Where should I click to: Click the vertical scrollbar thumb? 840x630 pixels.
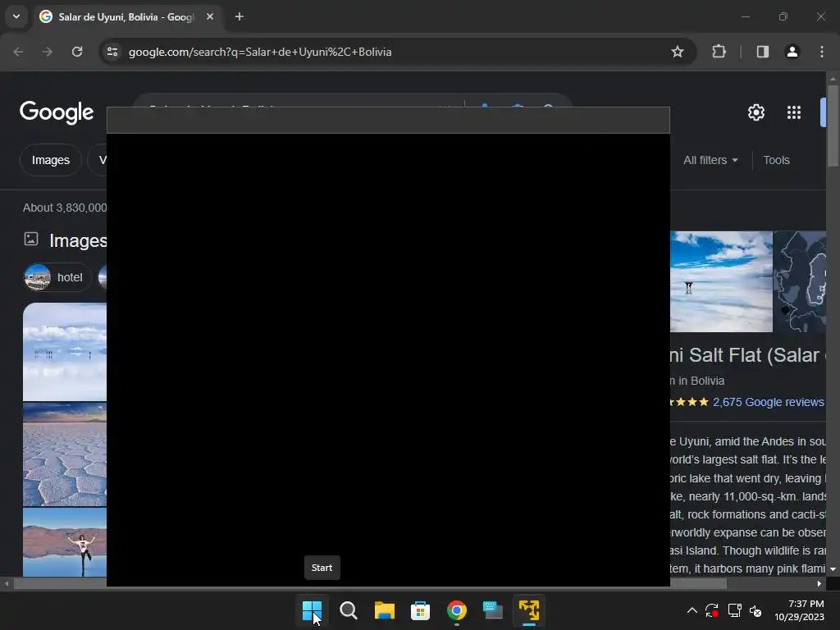pos(833,126)
